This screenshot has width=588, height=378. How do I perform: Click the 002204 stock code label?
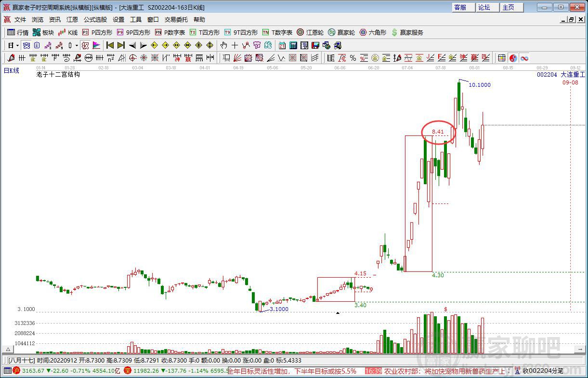point(547,75)
